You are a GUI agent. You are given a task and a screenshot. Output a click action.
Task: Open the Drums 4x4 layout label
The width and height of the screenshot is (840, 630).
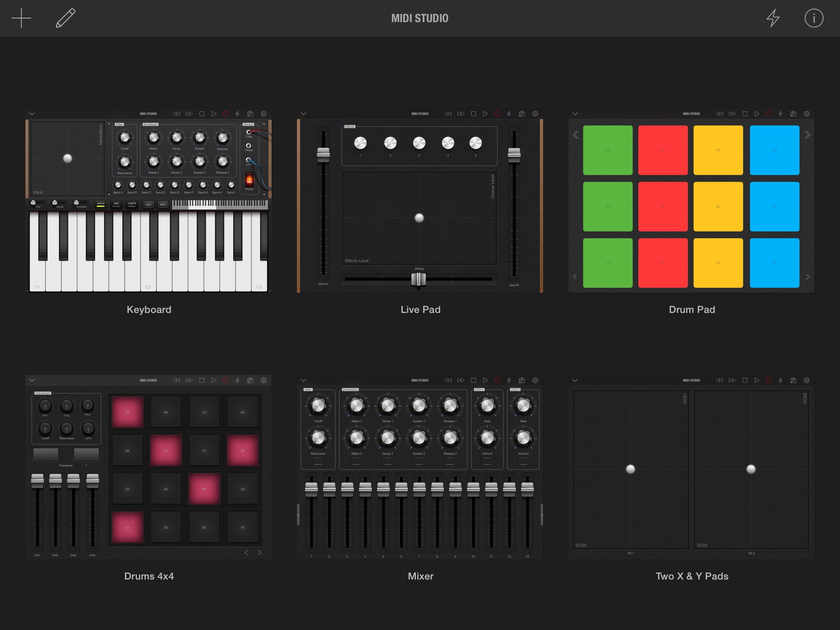coord(149,576)
